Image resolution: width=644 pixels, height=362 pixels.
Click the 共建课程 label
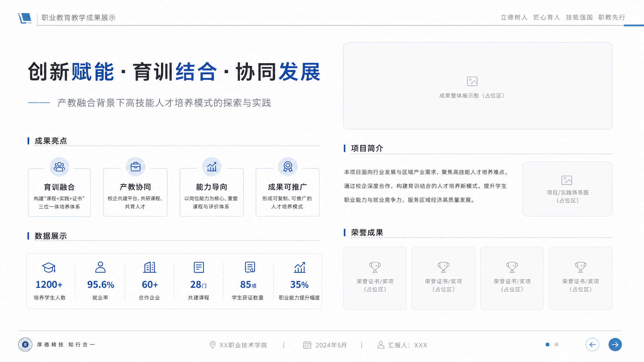(x=199, y=298)
